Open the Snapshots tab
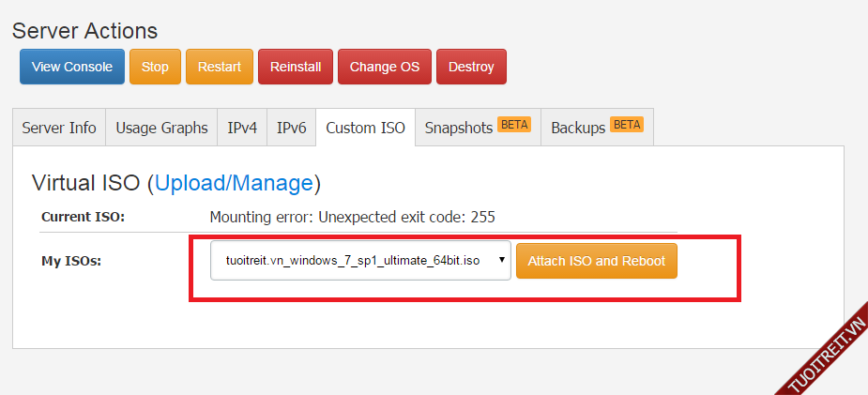 point(459,128)
